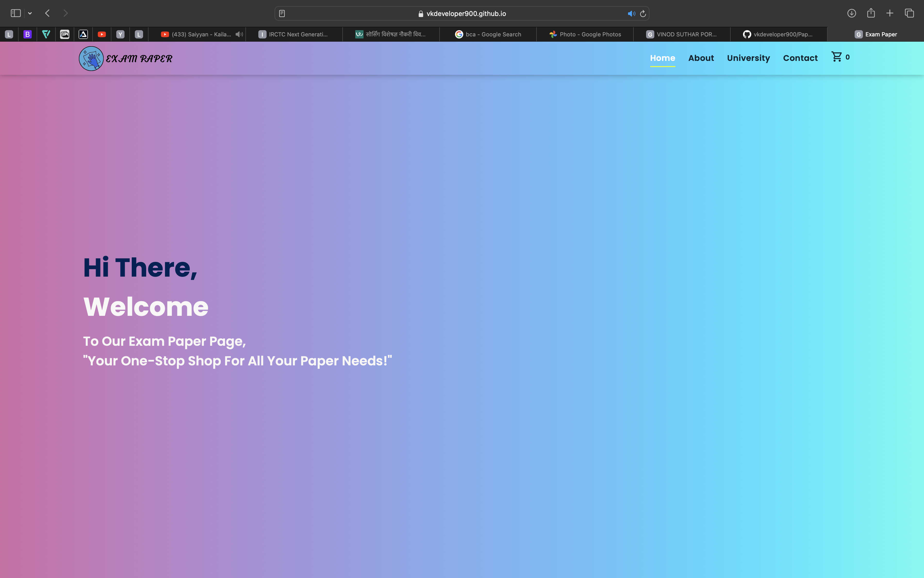Click the 'Welcome' heading
924x578 pixels.
pos(146,307)
